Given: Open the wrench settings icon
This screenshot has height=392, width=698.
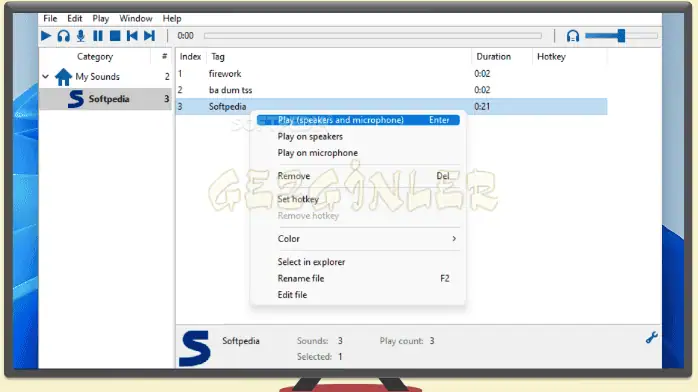Looking at the screenshot, I should pyautogui.click(x=652, y=338).
